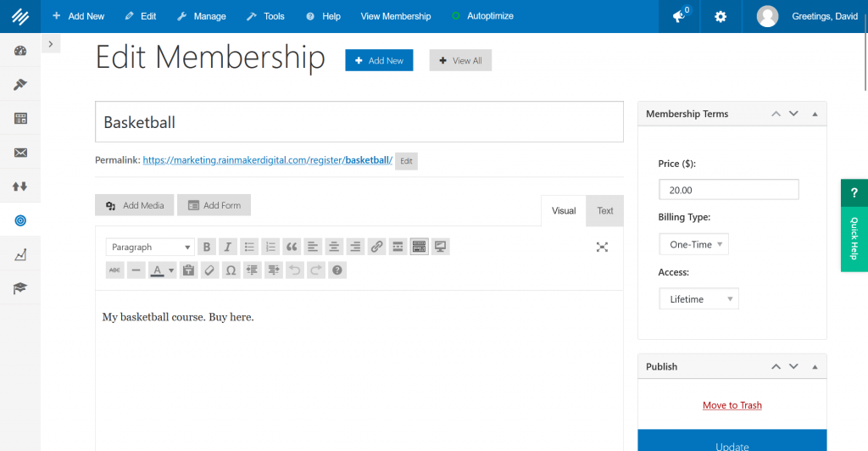Apply the text color A button

pos(157,270)
